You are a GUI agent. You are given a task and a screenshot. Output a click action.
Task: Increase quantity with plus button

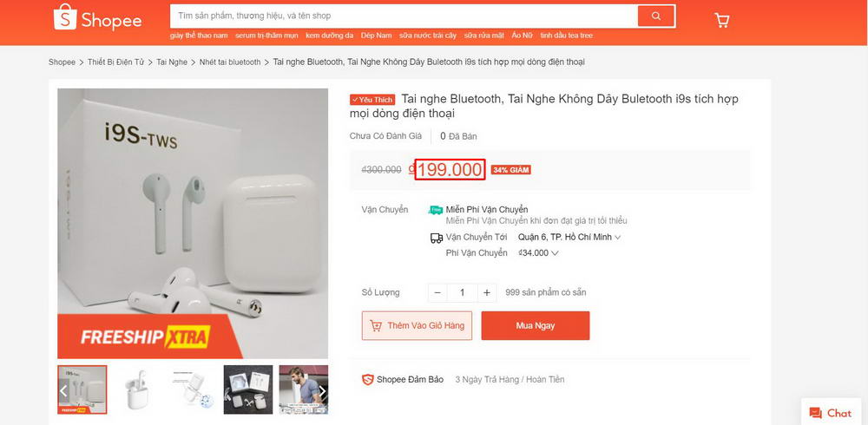click(487, 293)
